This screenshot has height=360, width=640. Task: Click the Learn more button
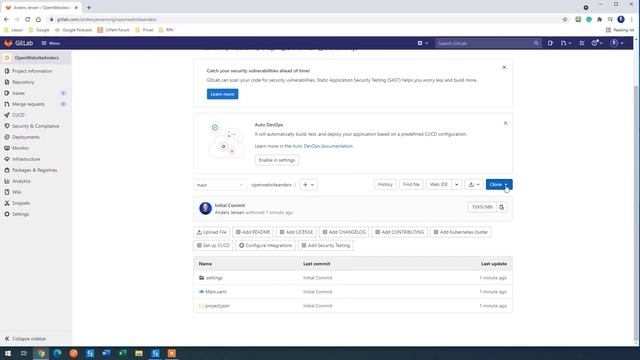222,94
